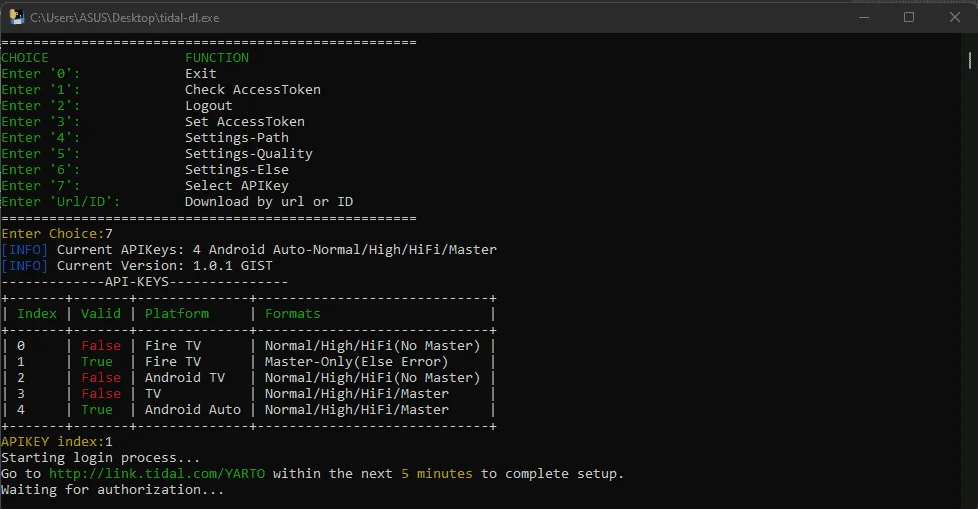Image resolution: width=978 pixels, height=509 pixels.
Task: Click the Enter '7': choice label
Action: point(41,186)
